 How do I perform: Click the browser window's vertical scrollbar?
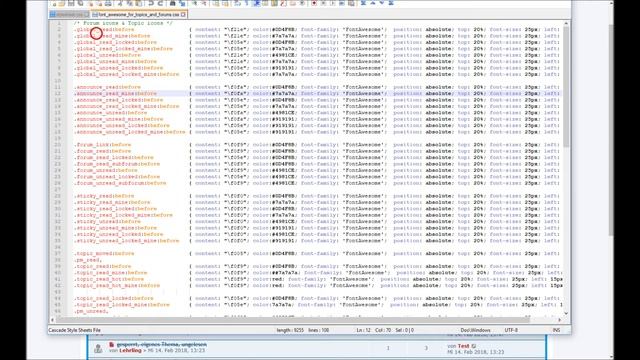click(x=611, y=130)
